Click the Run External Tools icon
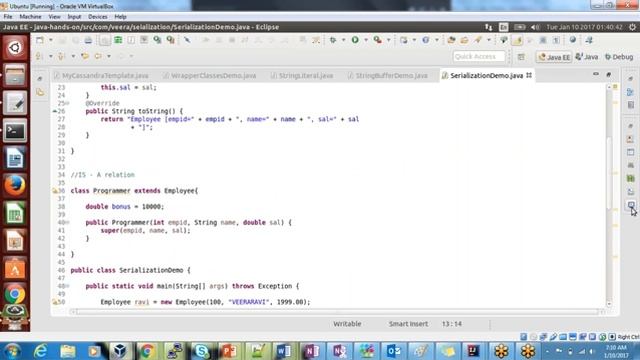The width and height of the screenshot is (640, 360). pyautogui.click(x=378, y=40)
